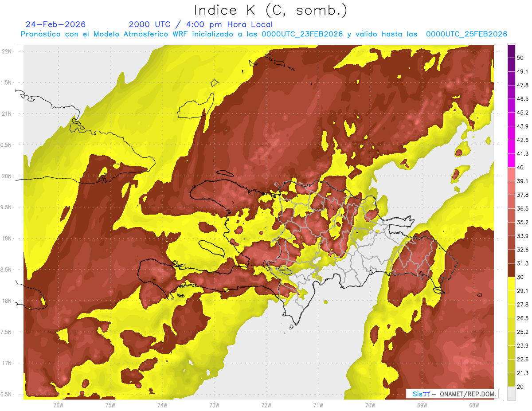Screen dimensions: 532x411
Task: Click the "37.8" color bar value
Action: pos(522,195)
